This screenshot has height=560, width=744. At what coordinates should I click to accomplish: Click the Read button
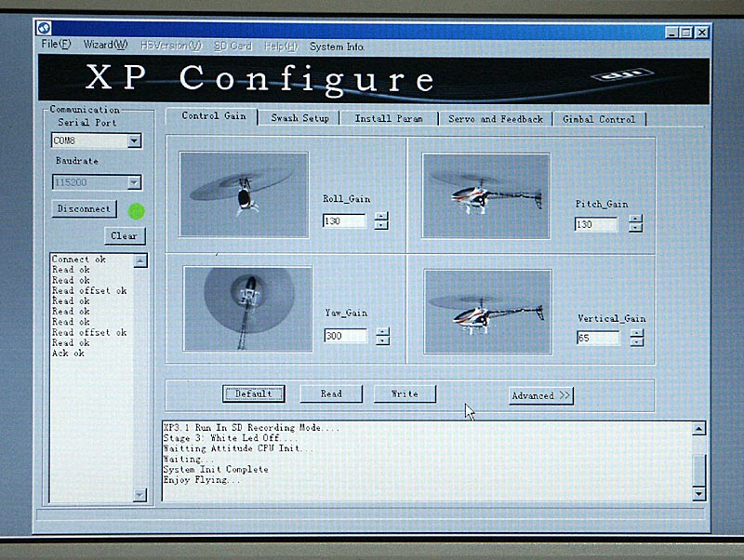[x=331, y=393]
